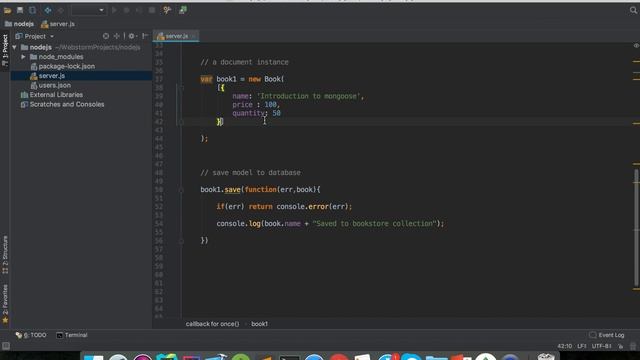
Task: Click the editor vertical scrollbar thumb
Action: pyautogui.click(x=636, y=228)
